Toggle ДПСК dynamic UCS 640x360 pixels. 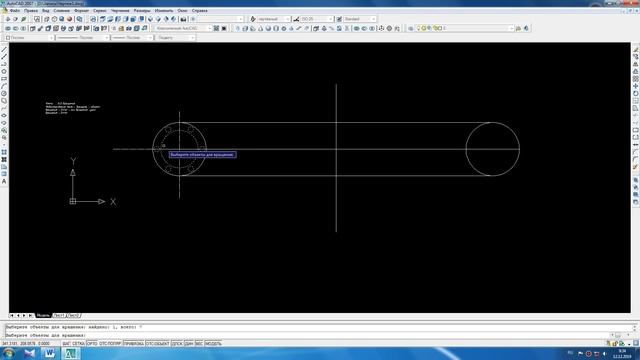[x=177, y=344]
